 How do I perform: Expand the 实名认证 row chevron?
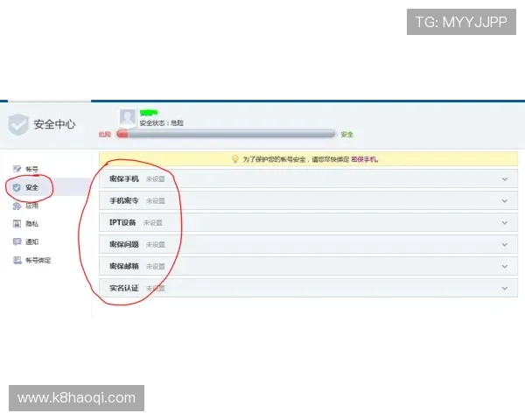pyautogui.click(x=504, y=288)
